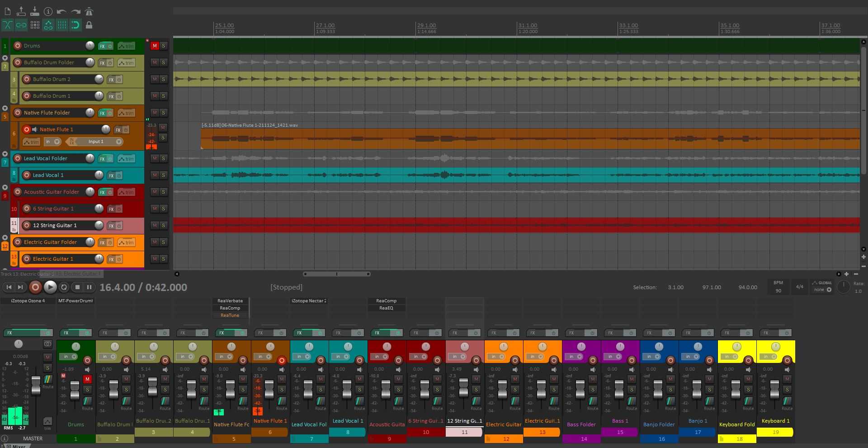
Task: Click the transport Pause button
Action: (x=90, y=287)
